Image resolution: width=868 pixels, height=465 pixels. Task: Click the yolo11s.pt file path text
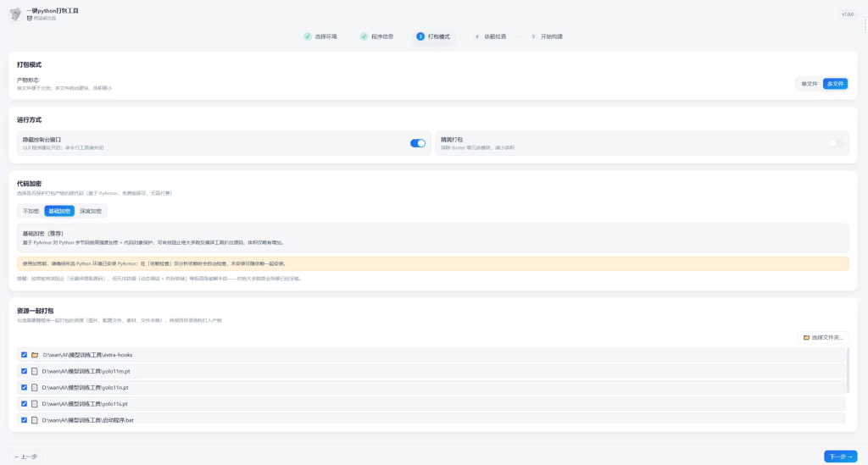point(85,404)
